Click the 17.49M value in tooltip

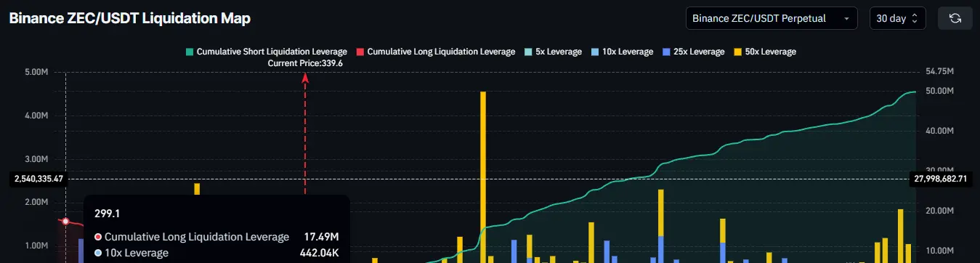320,237
